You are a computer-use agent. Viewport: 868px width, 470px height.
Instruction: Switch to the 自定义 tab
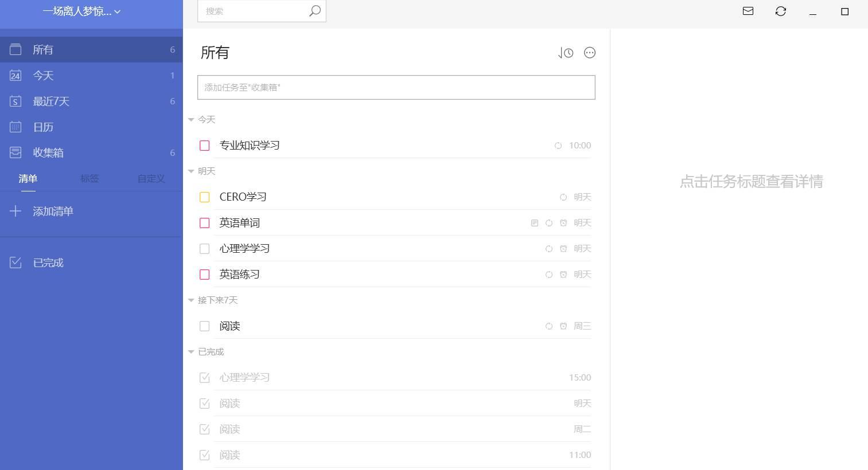(151, 178)
